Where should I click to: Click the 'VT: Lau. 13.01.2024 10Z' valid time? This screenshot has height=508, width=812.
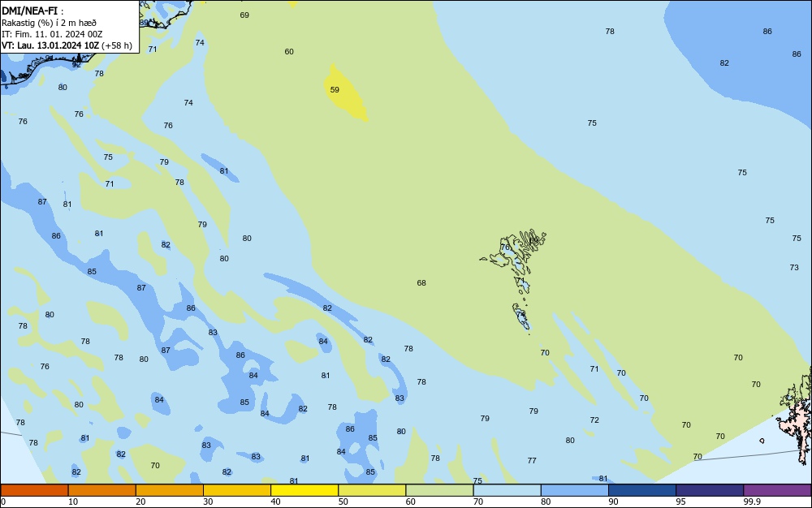click(50, 45)
